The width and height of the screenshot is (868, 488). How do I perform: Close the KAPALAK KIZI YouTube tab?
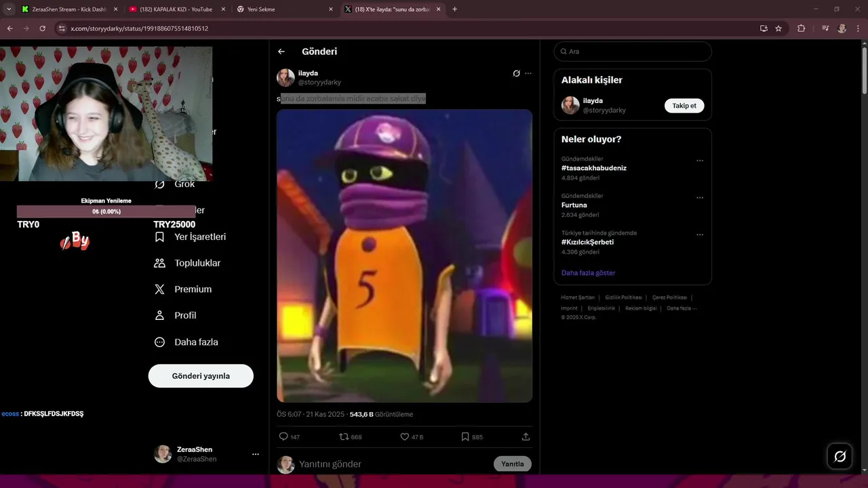point(223,9)
